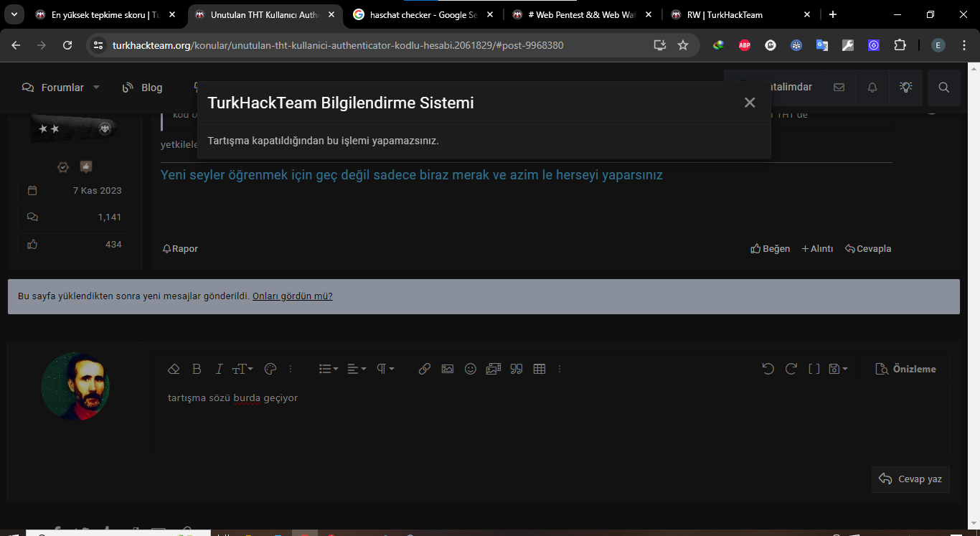Open the paragraph format dropdown
The height and width of the screenshot is (536, 980).
tap(385, 369)
